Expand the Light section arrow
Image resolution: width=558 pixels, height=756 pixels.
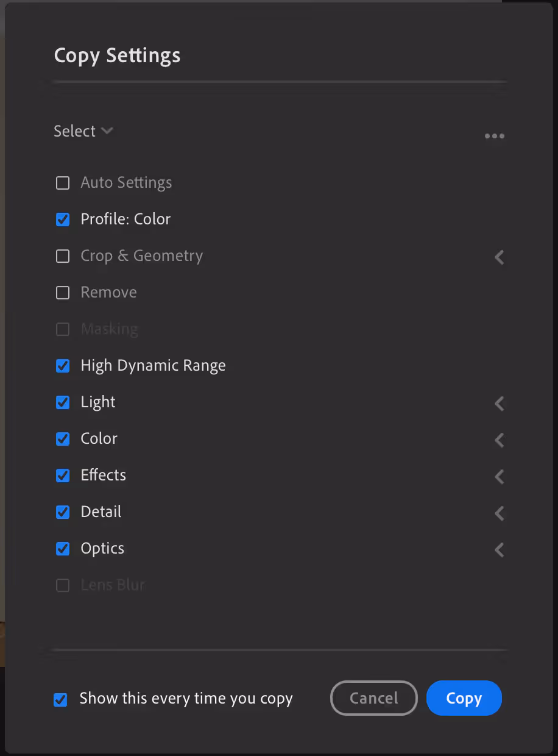499,404
